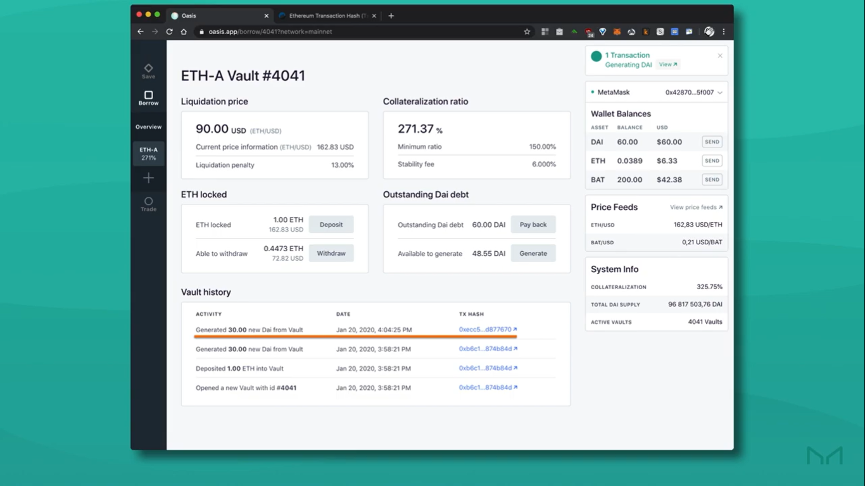
Task: Click the Withdraw button
Action: [x=331, y=253]
